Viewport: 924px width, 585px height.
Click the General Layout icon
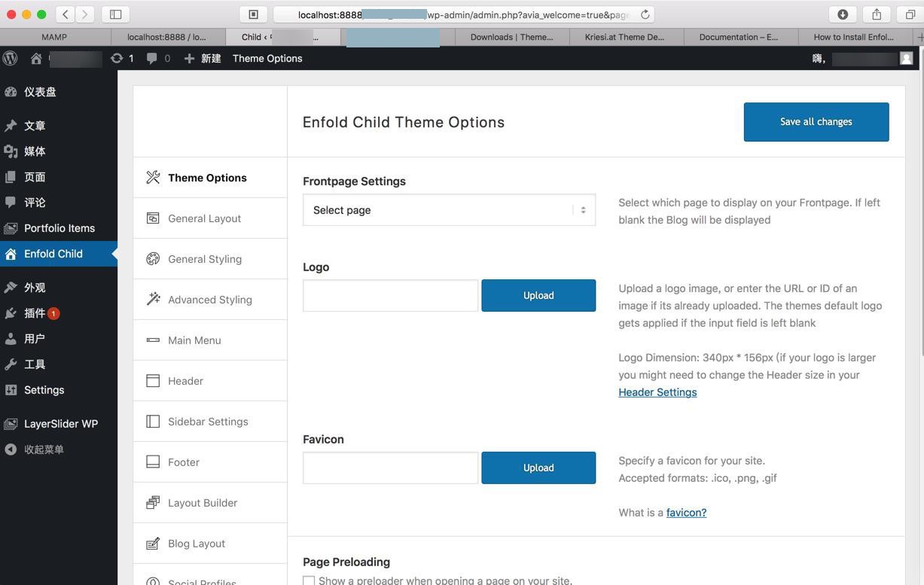pos(153,218)
